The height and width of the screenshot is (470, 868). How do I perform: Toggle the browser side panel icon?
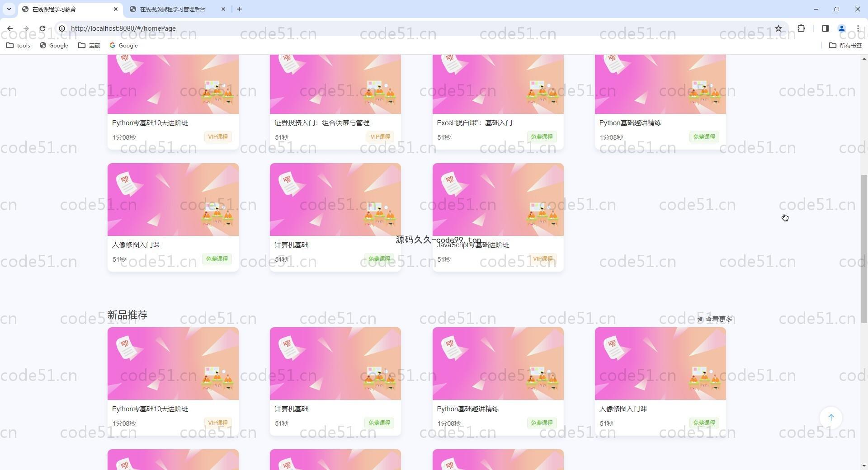point(825,28)
